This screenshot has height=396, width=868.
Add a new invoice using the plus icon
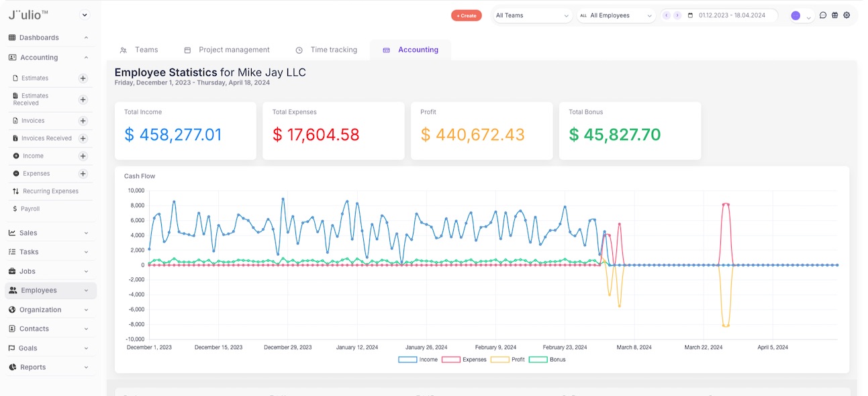pos(83,121)
